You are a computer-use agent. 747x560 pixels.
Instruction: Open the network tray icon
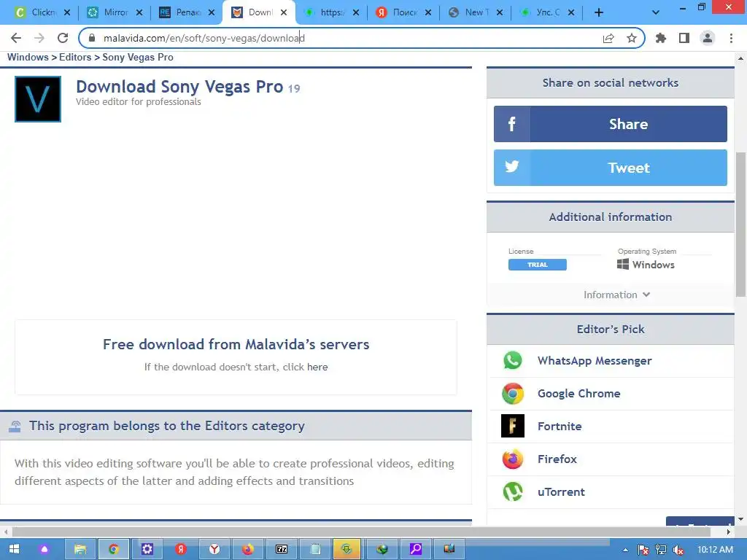click(x=661, y=550)
